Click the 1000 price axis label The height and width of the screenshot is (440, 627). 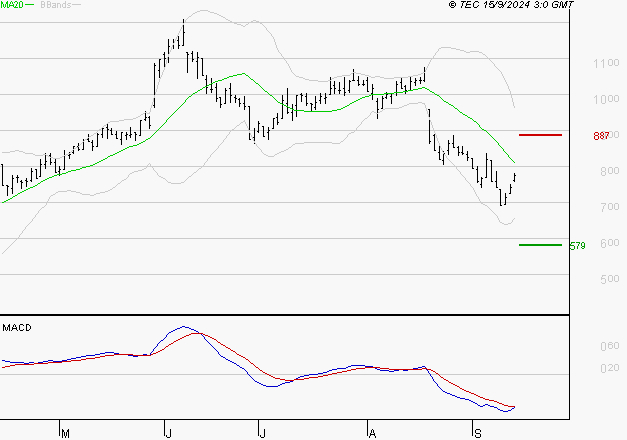tap(606, 99)
